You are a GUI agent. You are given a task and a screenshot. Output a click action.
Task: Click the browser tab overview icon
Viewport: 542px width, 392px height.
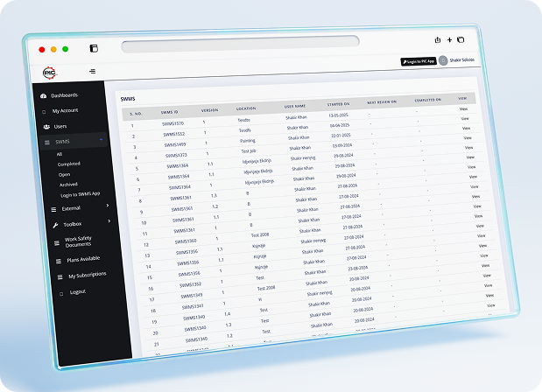(461, 39)
